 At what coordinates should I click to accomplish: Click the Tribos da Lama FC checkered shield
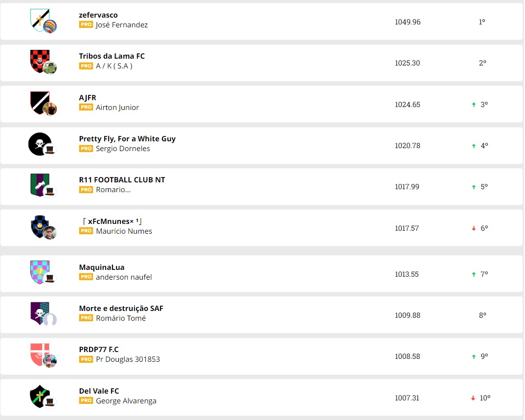(x=38, y=60)
